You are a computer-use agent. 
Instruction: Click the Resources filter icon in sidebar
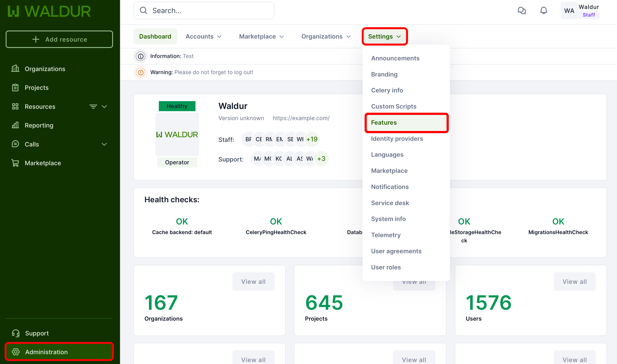coord(93,106)
